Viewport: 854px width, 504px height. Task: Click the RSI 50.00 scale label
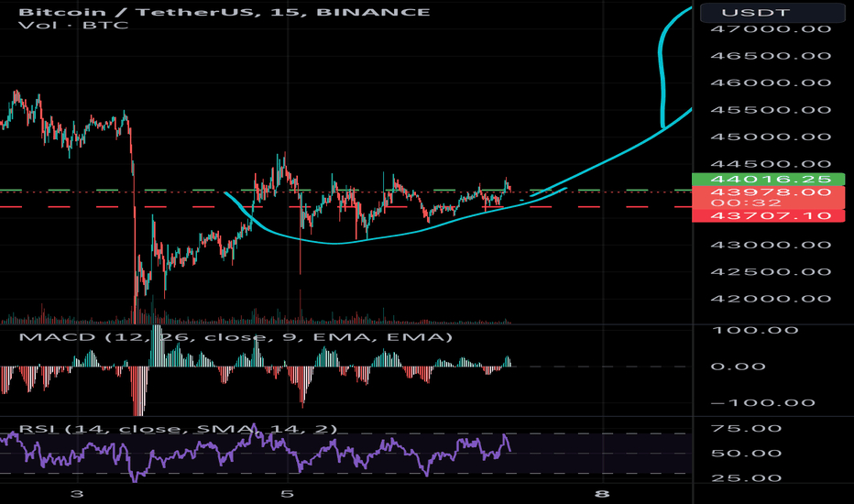746,454
